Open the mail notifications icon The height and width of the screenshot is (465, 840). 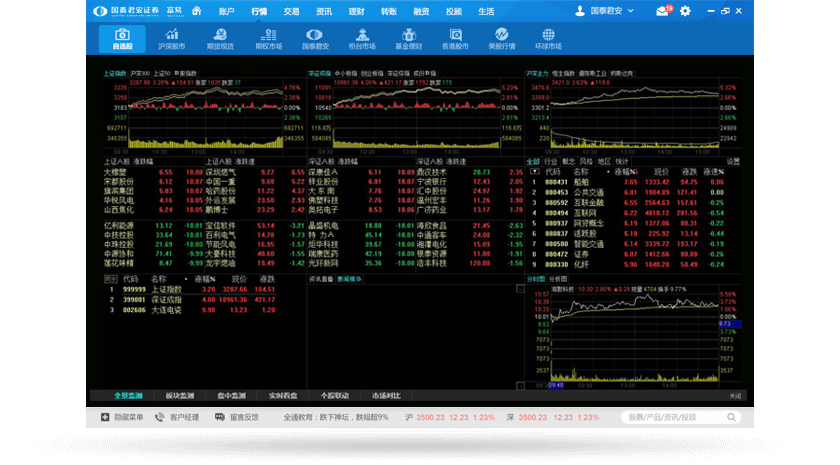click(662, 11)
